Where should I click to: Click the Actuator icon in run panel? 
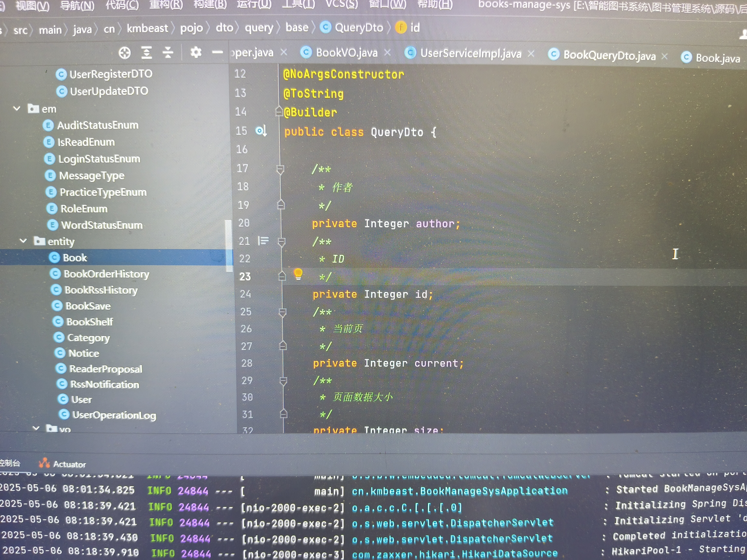pyautogui.click(x=44, y=463)
